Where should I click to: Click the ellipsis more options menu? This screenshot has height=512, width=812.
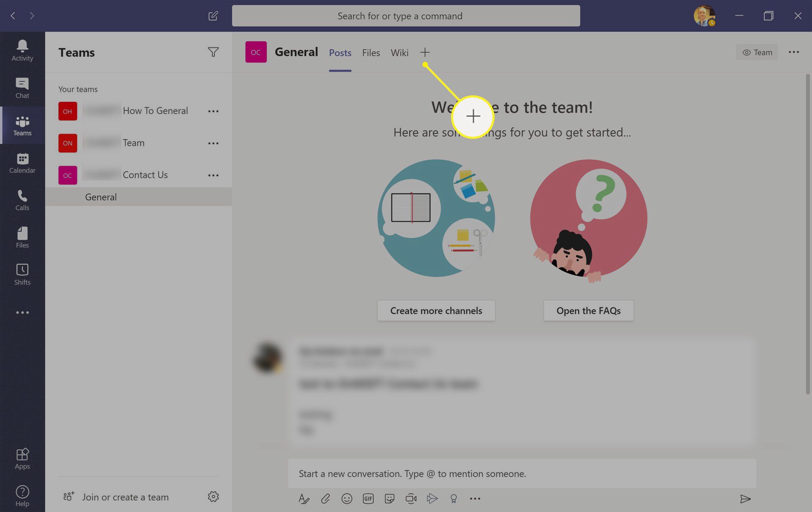pos(794,52)
